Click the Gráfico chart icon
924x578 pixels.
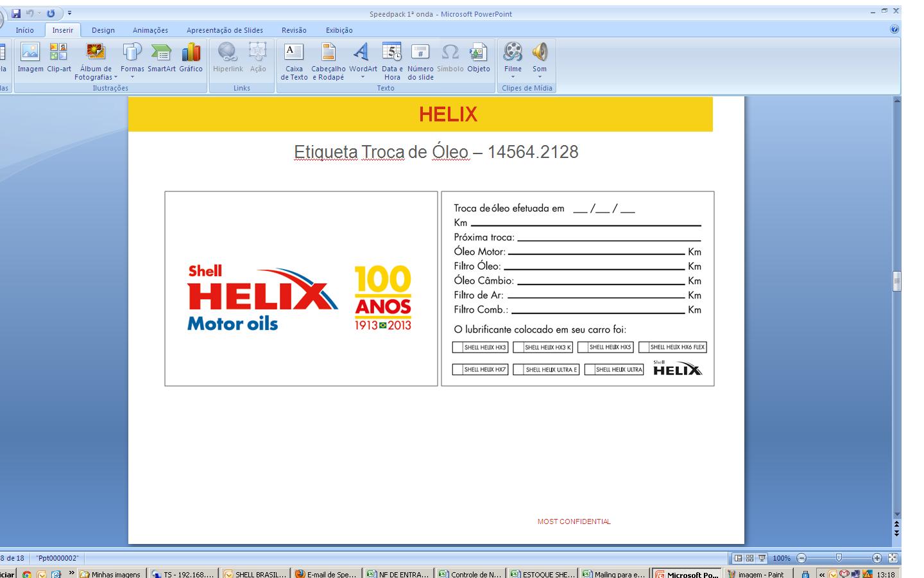tap(191, 57)
